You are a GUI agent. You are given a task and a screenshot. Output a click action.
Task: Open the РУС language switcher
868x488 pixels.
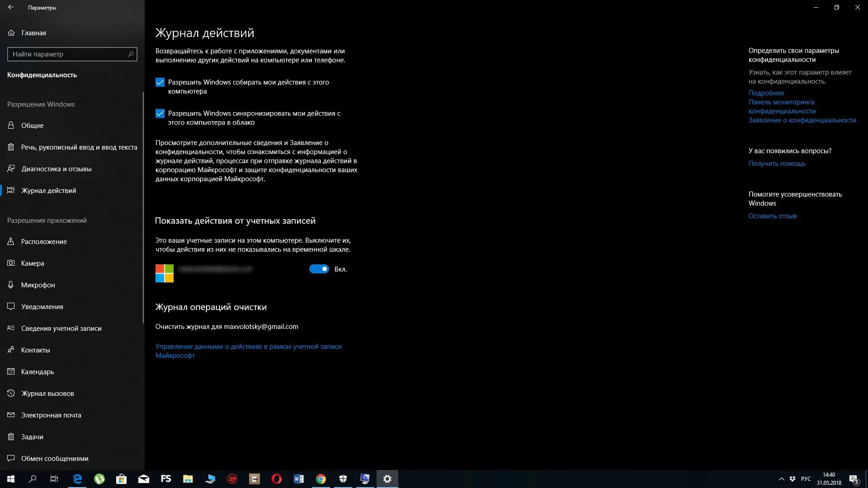pos(806,479)
